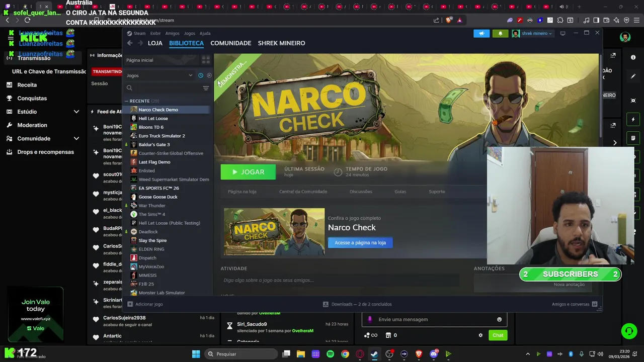Switch to the COMUNIDADE tab
The image size is (644, 362).
(231, 43)
